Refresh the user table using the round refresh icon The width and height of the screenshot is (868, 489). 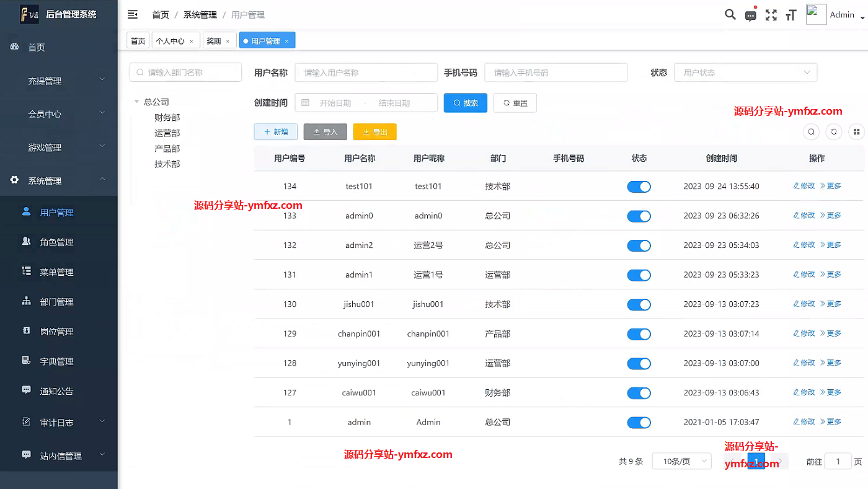click(x=834, y=131)
